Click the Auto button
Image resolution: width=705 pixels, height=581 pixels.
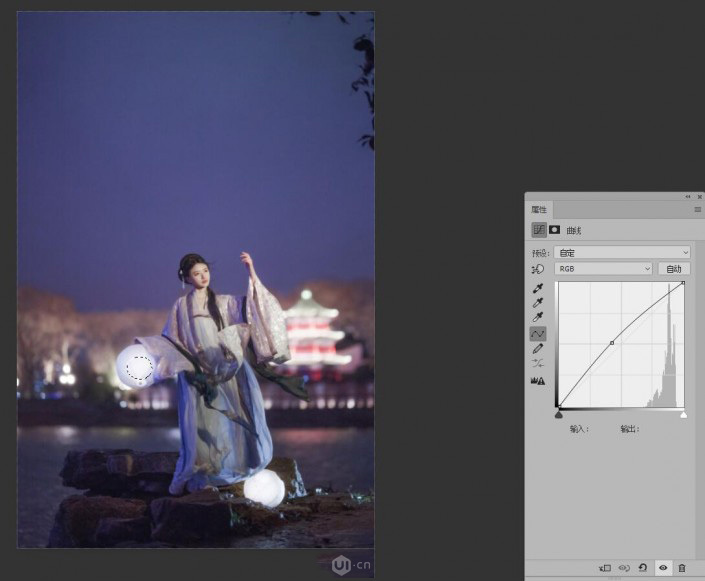674,269
